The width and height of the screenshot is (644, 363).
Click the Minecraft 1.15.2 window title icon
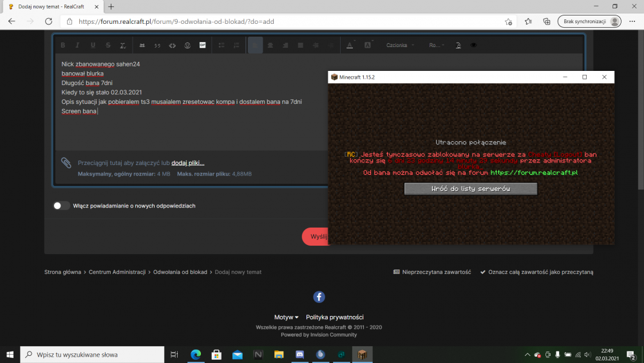coord(334,77)
